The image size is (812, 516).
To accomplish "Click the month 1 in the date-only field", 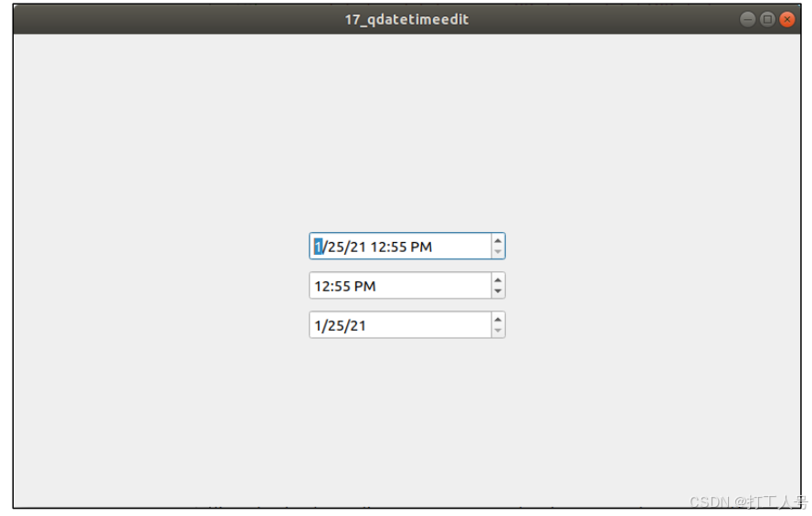I will click(x=318, y=325).
